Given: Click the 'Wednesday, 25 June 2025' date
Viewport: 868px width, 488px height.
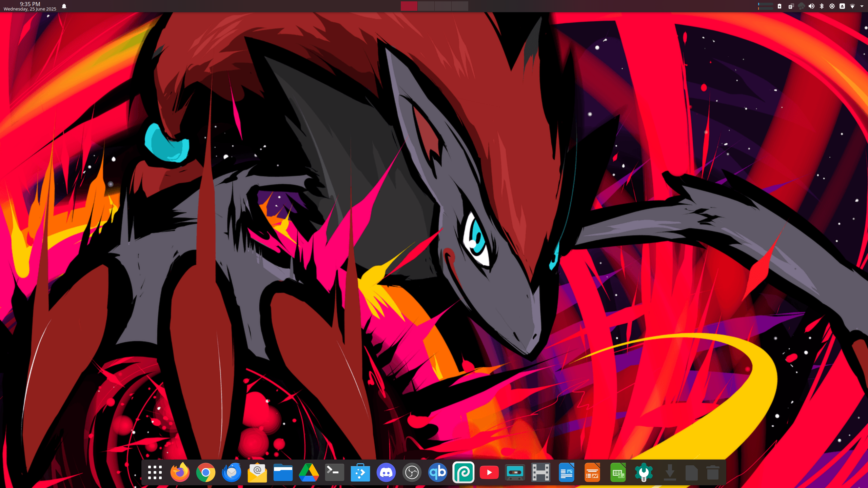Looking at the screenshot, I should (30, 9).
